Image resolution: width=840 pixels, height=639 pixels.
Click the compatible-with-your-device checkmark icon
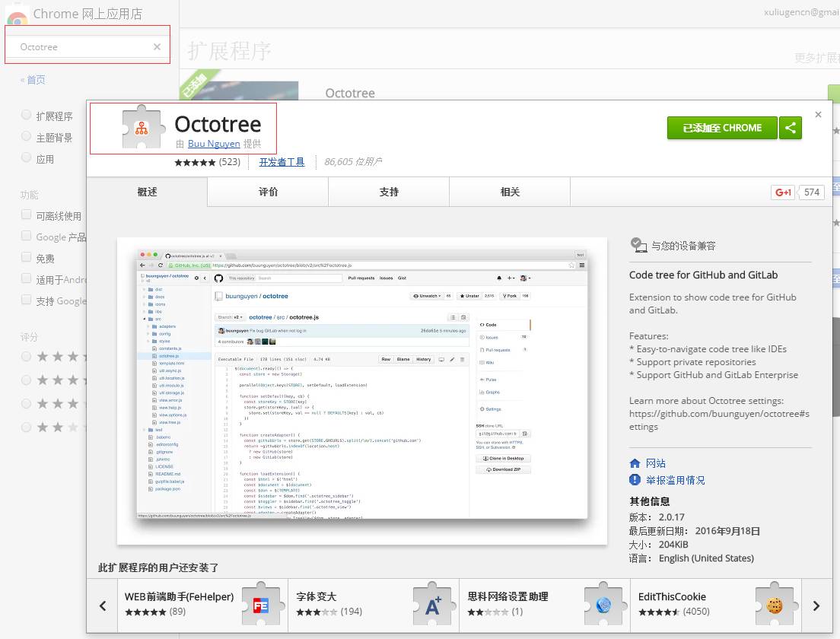pyautogui.click(x=638, y=245)
